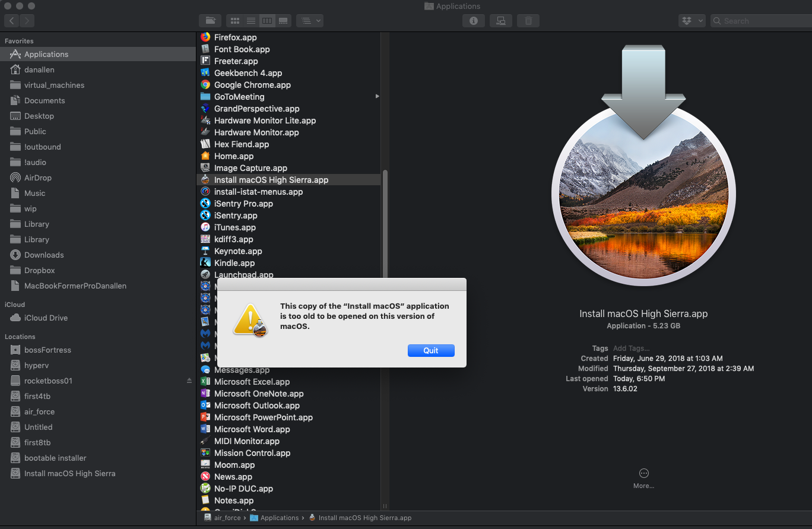Click the Mission Control.app icon
Screen dimensions: 812x529
[205, 453]
